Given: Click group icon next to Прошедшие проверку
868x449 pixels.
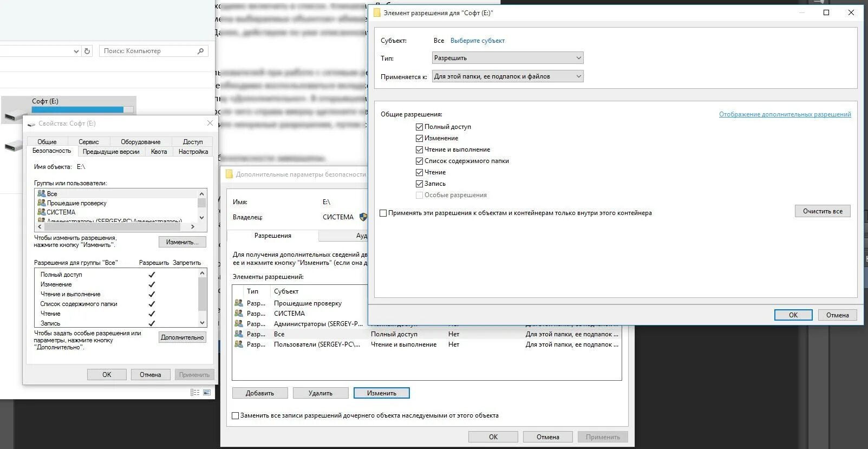Looking at the screenshot, I should (x=42, y=203).
